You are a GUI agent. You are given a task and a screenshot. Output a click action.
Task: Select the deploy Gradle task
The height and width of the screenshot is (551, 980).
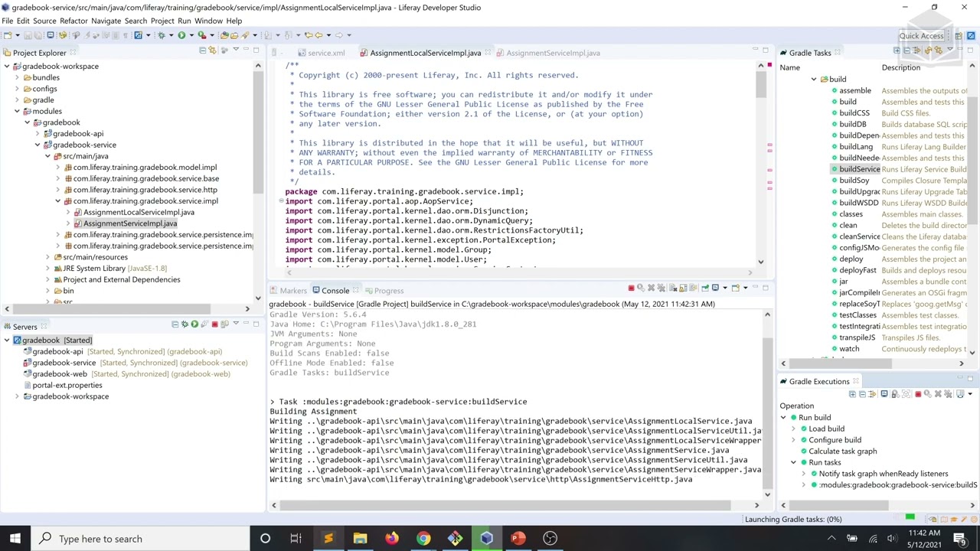[851, 259]
